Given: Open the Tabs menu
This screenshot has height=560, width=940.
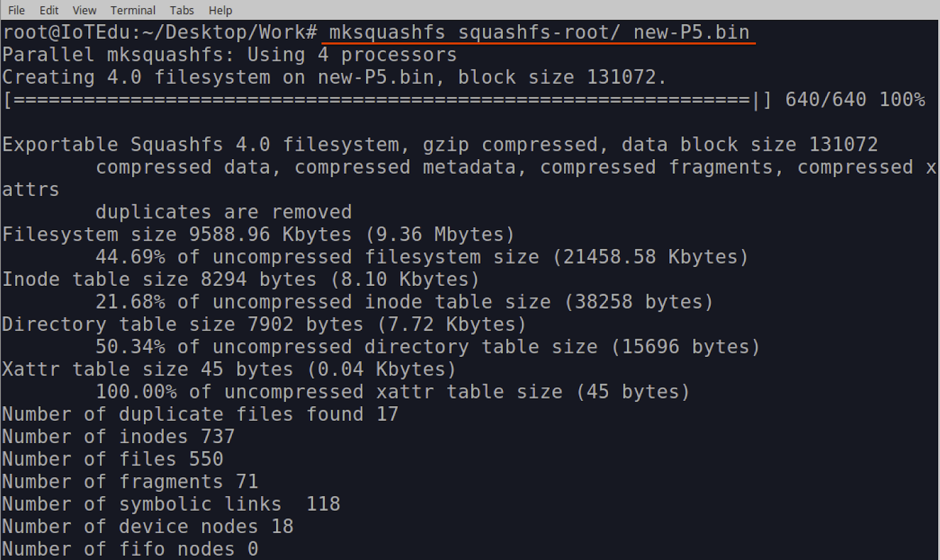Looking at the screenshot, I should point(182,10).
